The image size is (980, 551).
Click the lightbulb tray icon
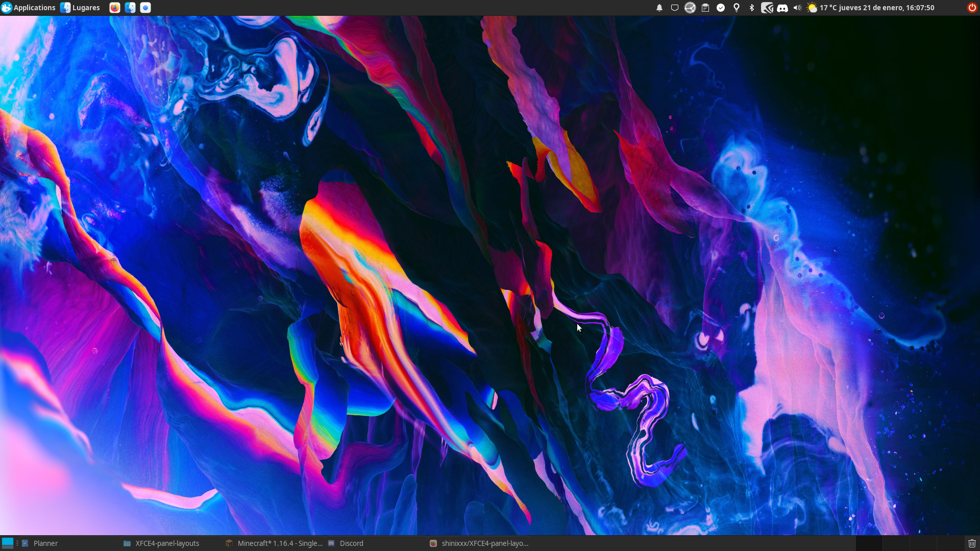pos(737,8)
